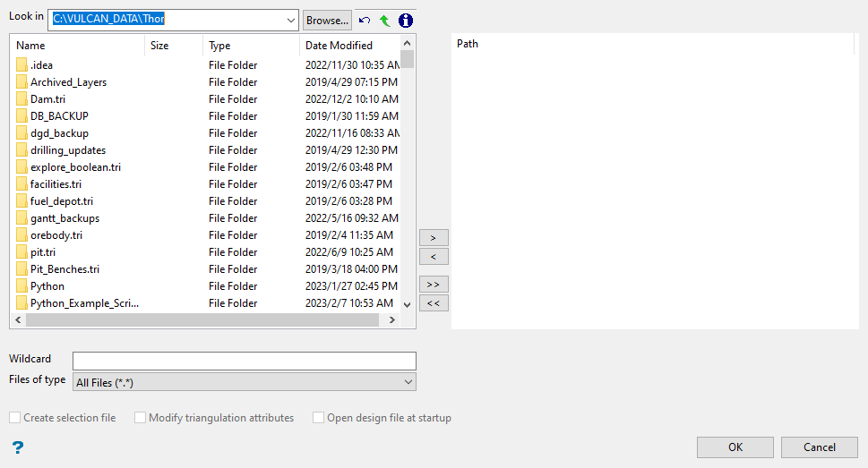Click the blue undo/back arrow icon
This screenshot has height=468, width=868.
click(364, 20)
